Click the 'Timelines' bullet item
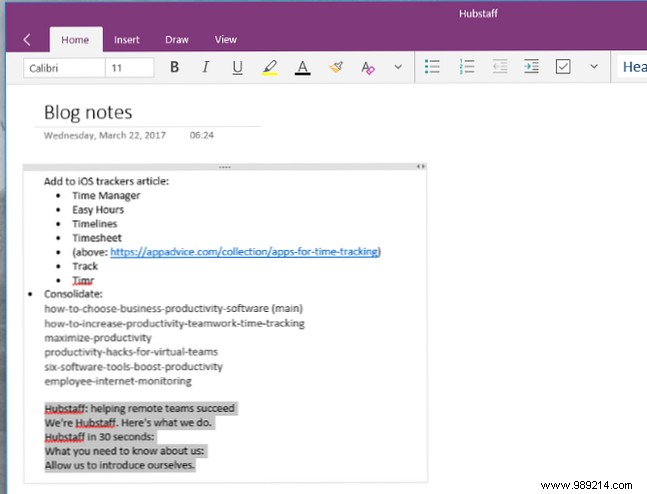The width and height of the screenshot is (647, 494). tap(94, 224)
